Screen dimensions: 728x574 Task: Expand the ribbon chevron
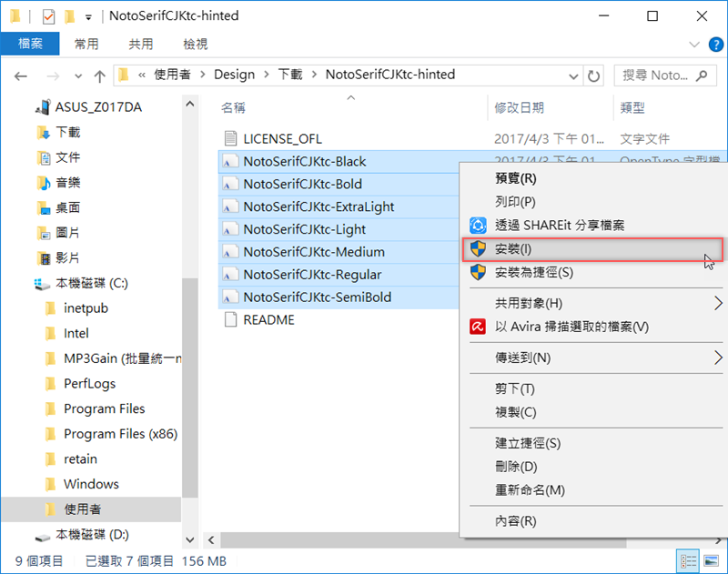694,45
